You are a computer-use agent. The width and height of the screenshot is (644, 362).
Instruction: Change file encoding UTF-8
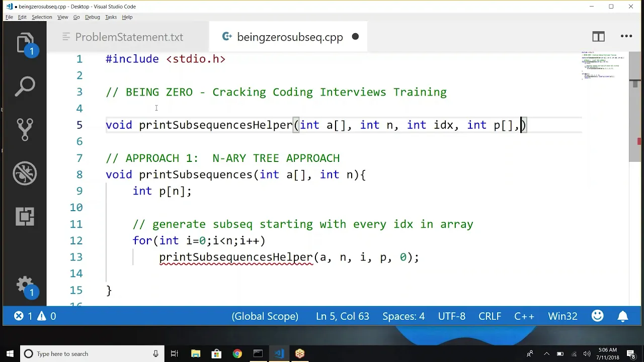pos(452,316)
